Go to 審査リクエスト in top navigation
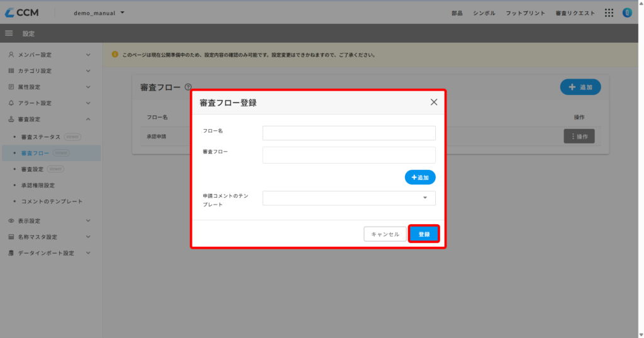 [575, 13]
